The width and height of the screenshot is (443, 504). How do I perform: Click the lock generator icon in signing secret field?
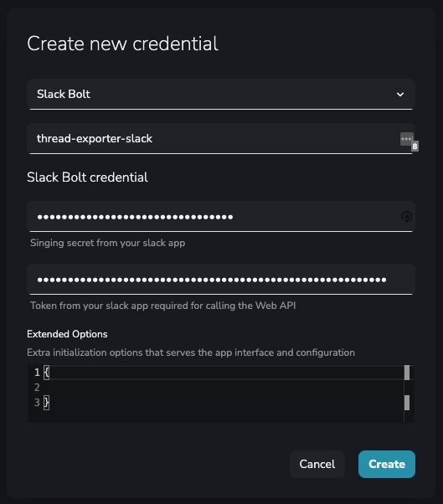(407, 217)
